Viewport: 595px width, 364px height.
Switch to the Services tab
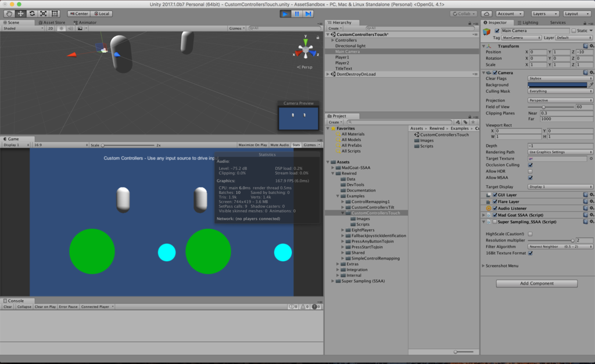click(x=557, y=23)
